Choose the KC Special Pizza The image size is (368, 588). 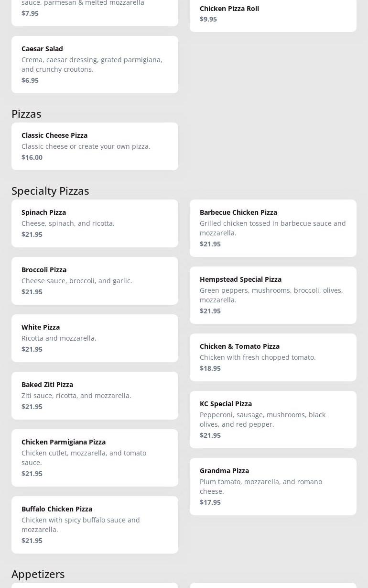click(273, 419)
